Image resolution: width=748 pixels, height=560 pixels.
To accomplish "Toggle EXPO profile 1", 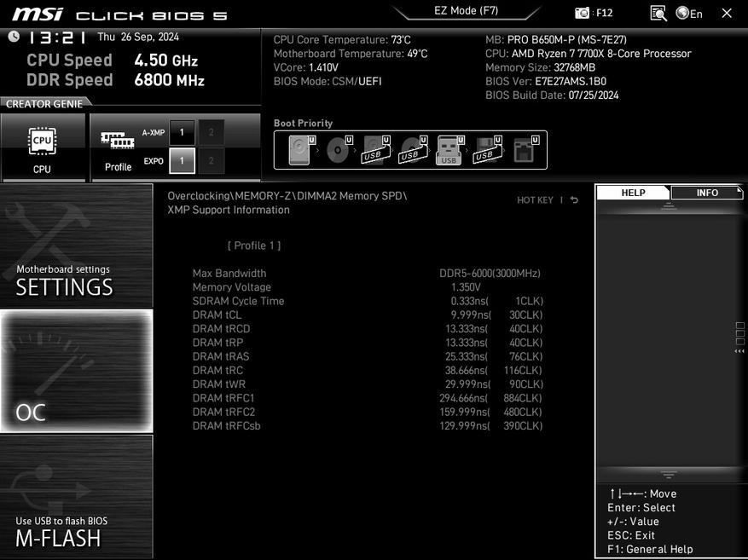I will pyautogui.click(x=182, y=160).
